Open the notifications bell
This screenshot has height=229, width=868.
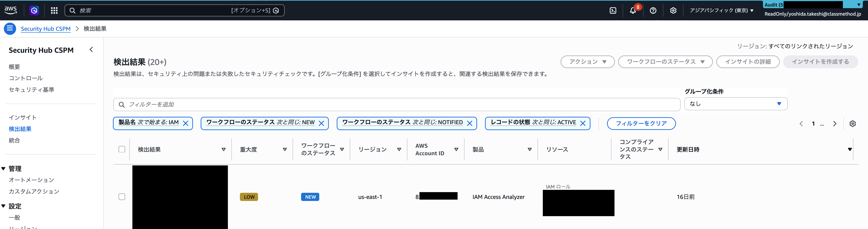coord(633,10)
